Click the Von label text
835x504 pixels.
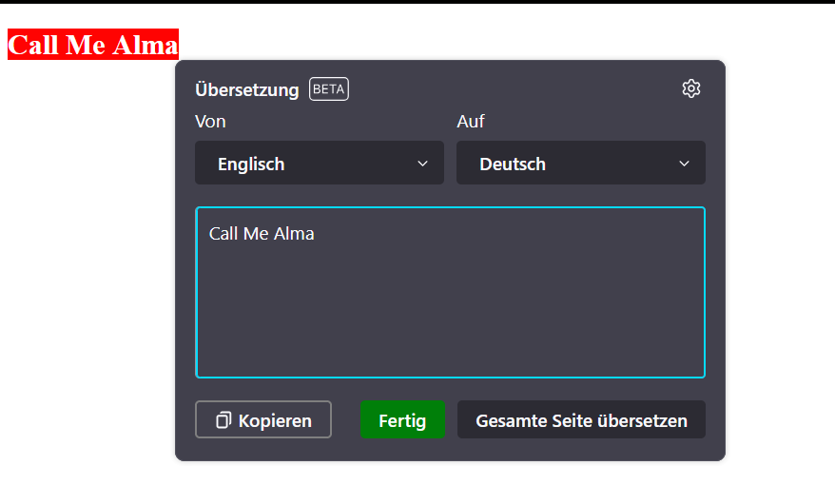tap(210, 122)
